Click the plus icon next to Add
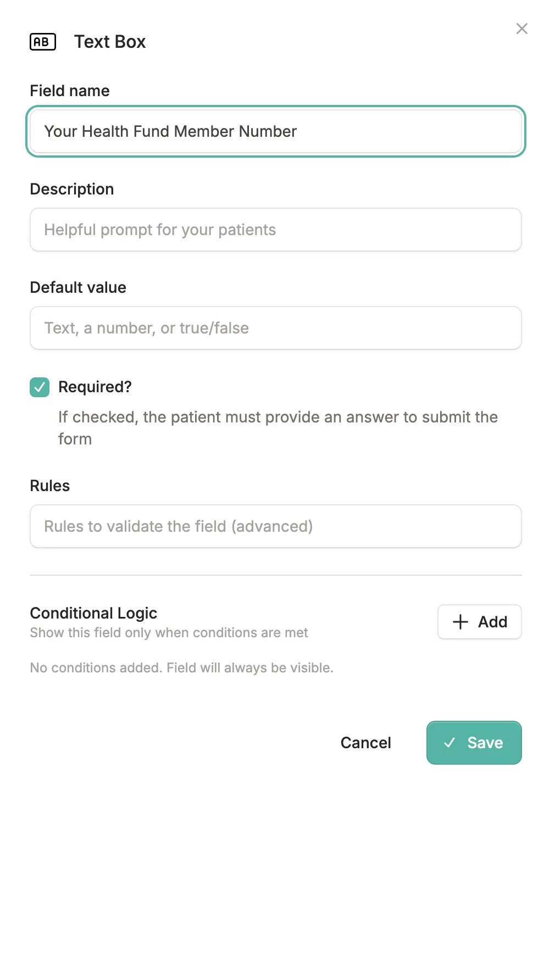This screenshot has height=980, width=533. point(459,622)
